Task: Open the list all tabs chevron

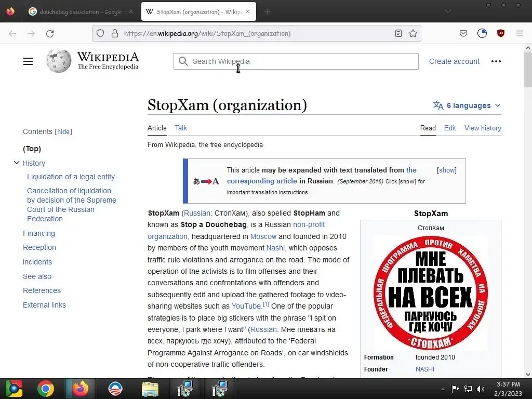Action: pyautogui.click(x=448, y=11)
